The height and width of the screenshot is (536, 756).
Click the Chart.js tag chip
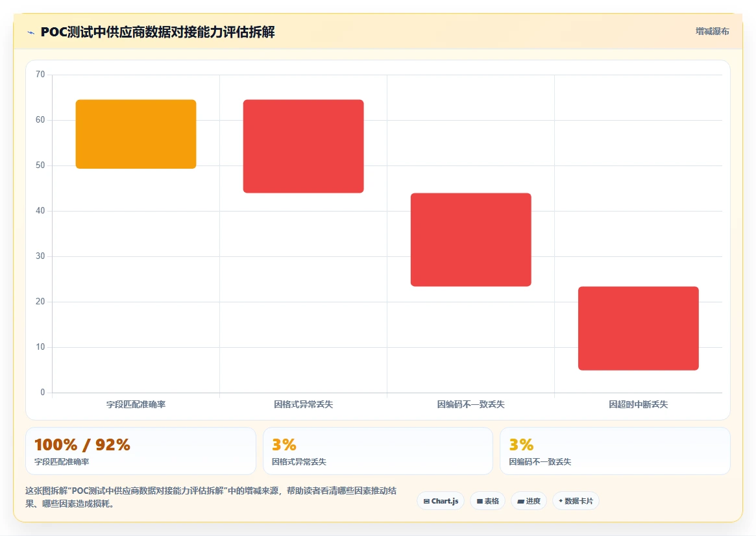point(441,501)
